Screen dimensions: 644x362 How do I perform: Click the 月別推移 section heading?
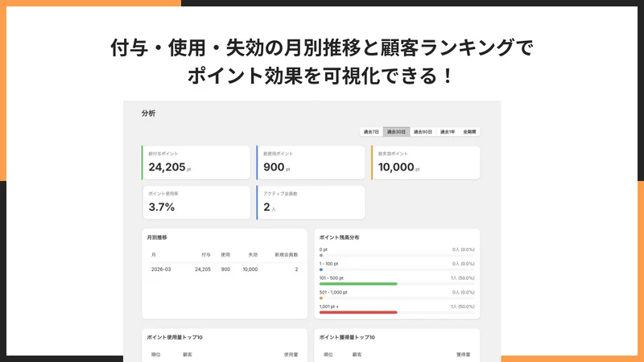tap(157, 237)
